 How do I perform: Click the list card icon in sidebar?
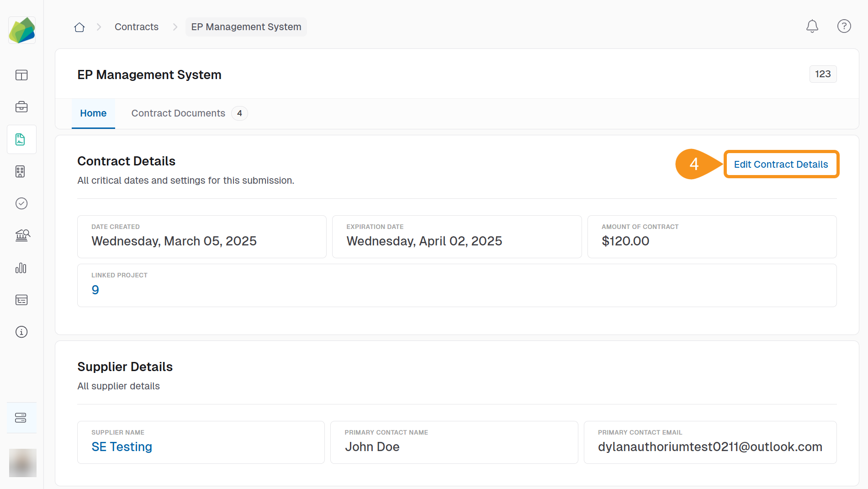pyautogui.click(x=21, y=300)
